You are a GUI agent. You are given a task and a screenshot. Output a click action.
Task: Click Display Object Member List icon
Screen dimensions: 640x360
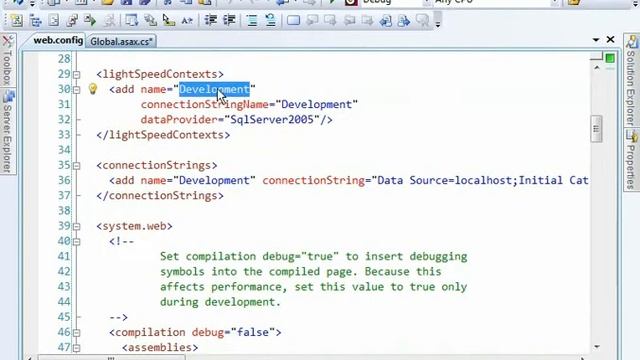coord(131,20)
